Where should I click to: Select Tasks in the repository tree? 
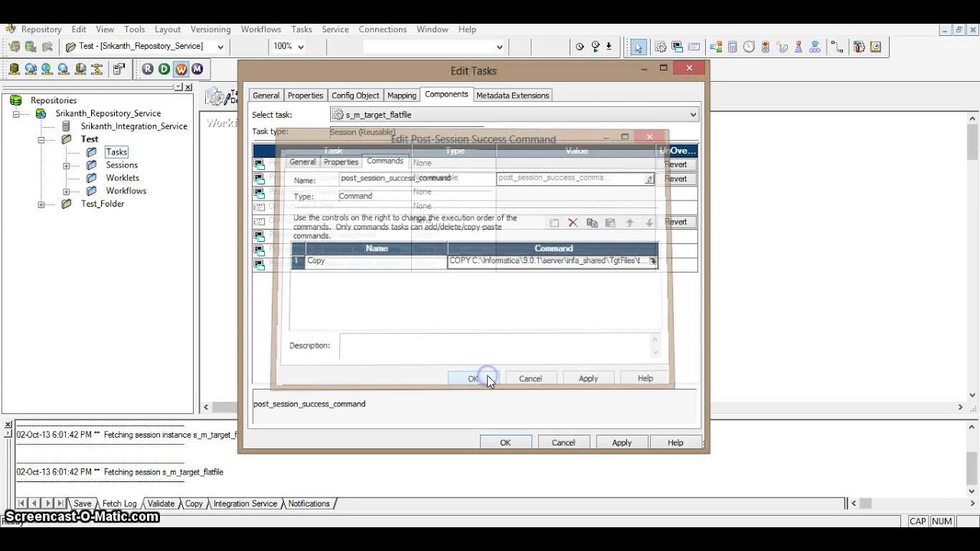(116, 152)
